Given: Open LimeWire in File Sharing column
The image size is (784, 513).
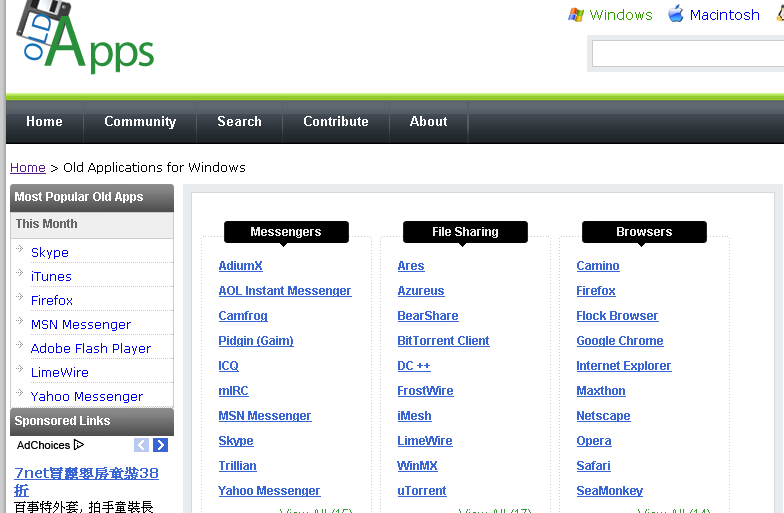Looking at the screenshot, I should (425, 441).
